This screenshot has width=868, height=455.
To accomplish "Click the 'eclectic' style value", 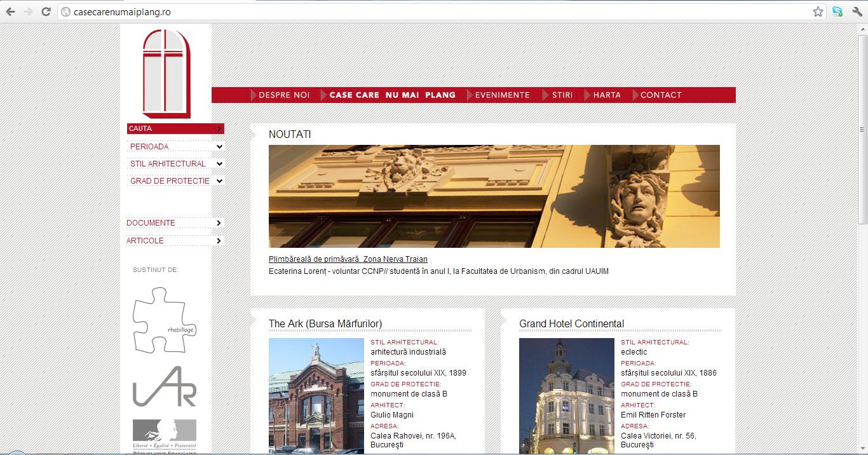I will [634, 352].
